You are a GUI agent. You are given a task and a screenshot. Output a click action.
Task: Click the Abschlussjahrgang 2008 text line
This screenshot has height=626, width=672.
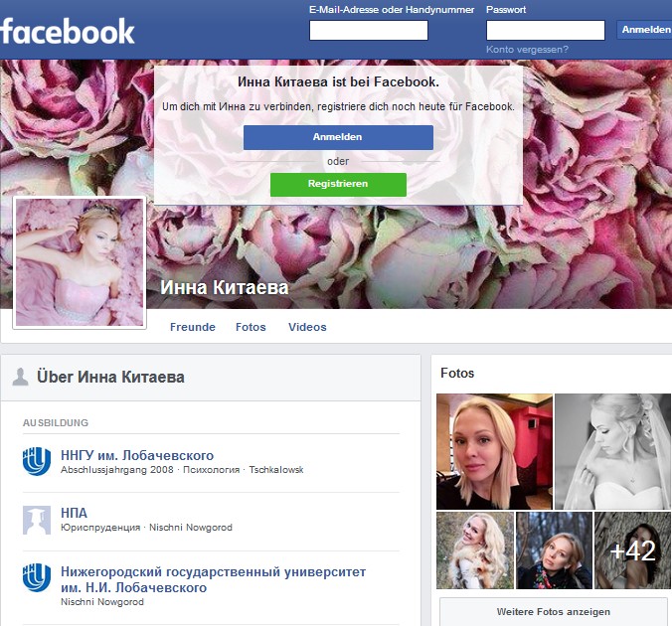click(x=182, y=470)
